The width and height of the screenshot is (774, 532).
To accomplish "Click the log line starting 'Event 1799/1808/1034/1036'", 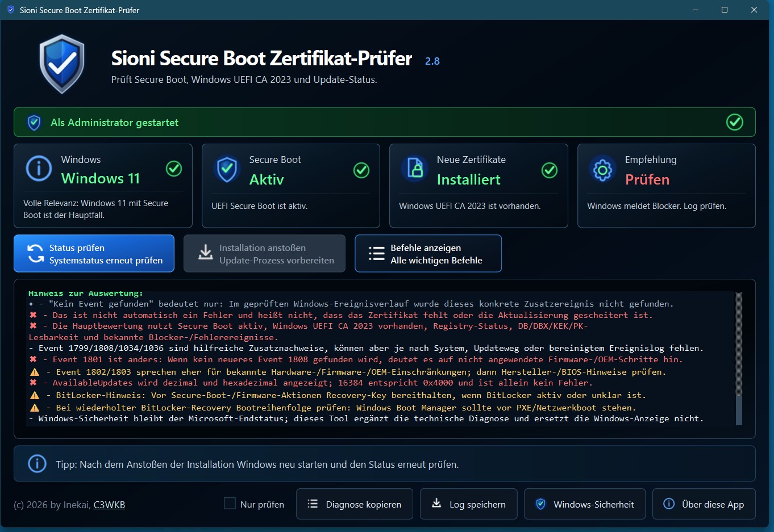I will click(367, 348).
